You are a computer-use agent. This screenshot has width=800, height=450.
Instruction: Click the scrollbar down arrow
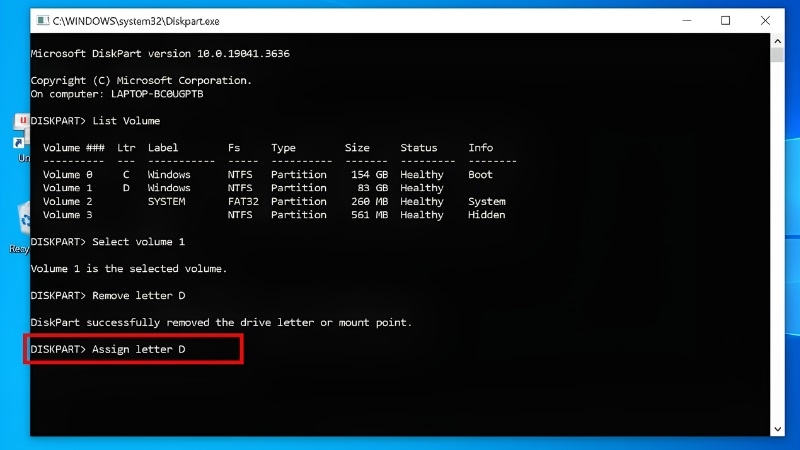click(x=777, y=429)
